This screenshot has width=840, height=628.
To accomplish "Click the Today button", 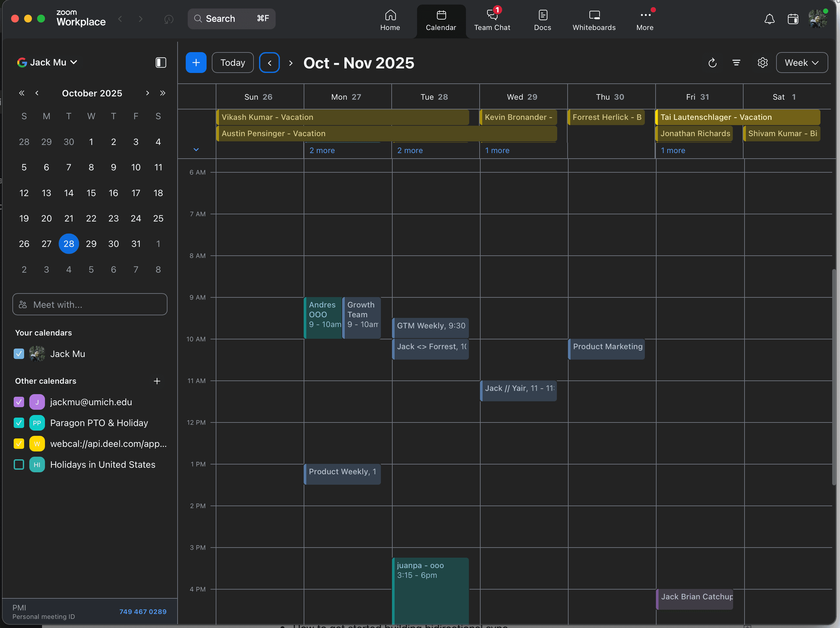I will tap(232, 63).
